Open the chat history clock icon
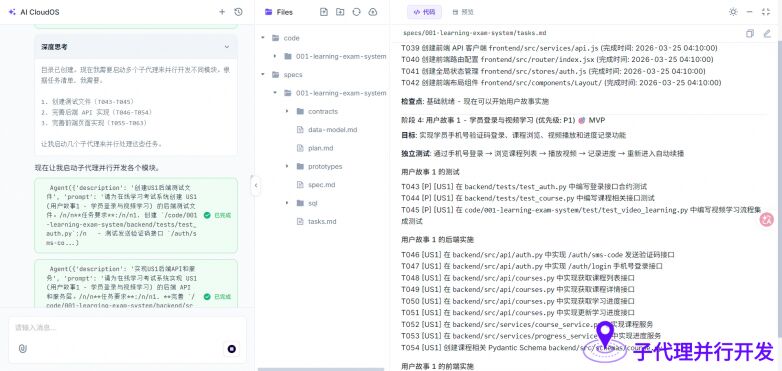 (238, 12)
